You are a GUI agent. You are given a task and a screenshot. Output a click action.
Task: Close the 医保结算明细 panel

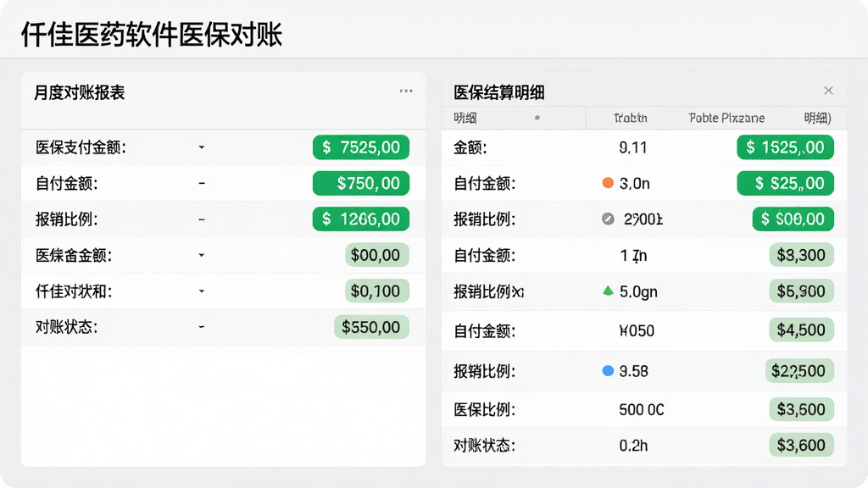[828, 91]
